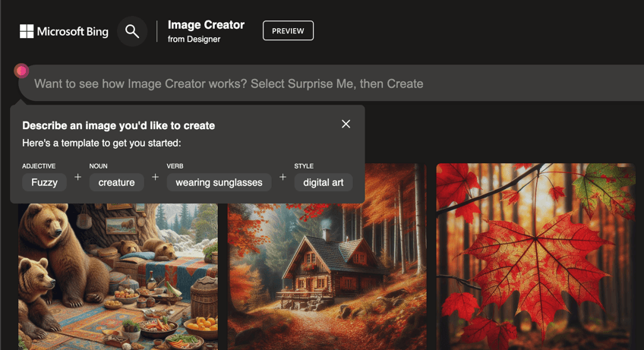Select the Fuzzy adjective chip
The height and width of the screenshot is (350, 644).
click(x=44, y=182)
